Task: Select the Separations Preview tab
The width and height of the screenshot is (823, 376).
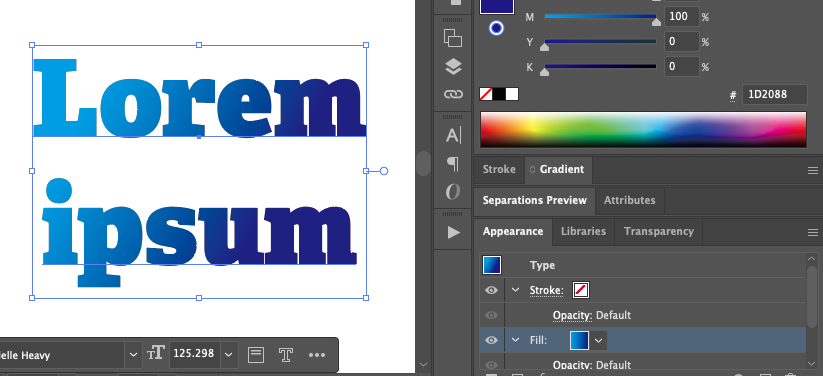Action: pyautogui.click(x=534, y=201)
